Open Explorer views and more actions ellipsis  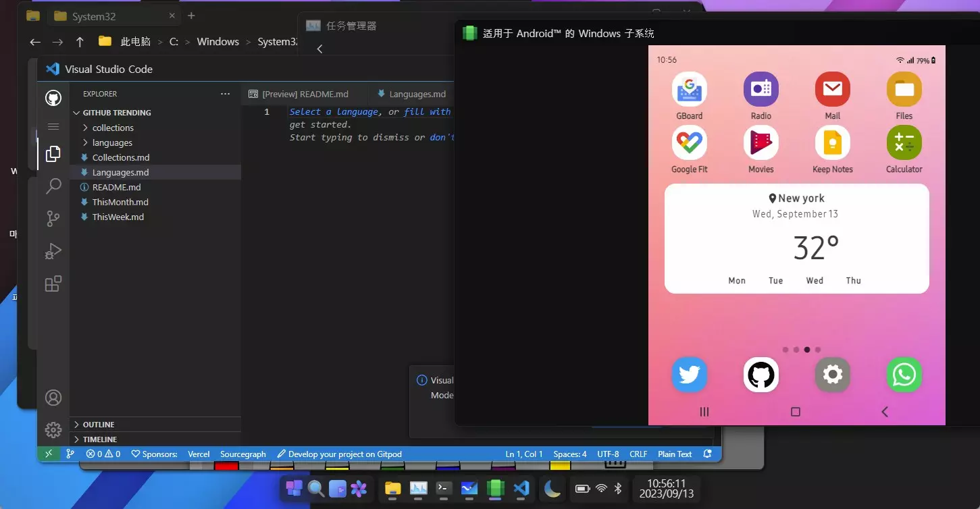click(225, 94)
